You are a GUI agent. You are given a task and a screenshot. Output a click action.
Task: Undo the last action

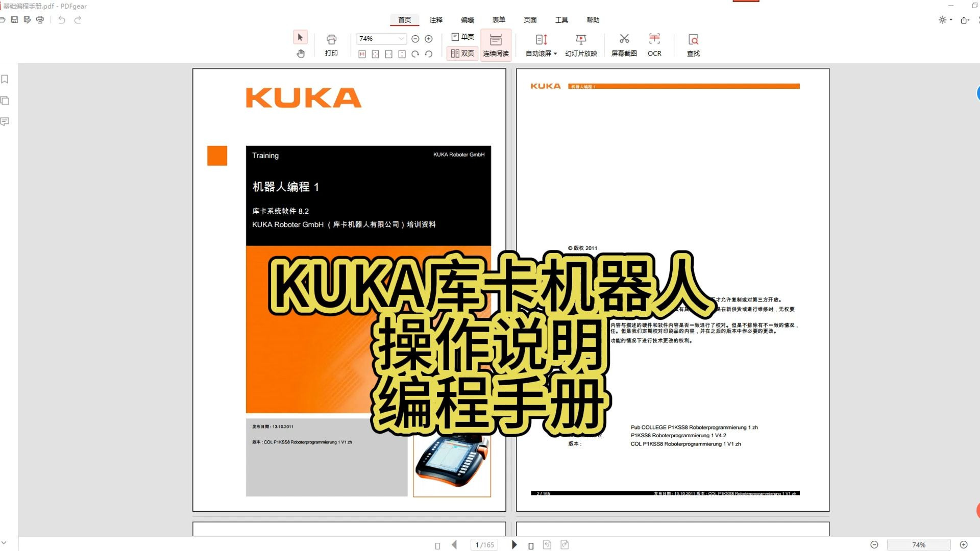click(x=62, y=20)
